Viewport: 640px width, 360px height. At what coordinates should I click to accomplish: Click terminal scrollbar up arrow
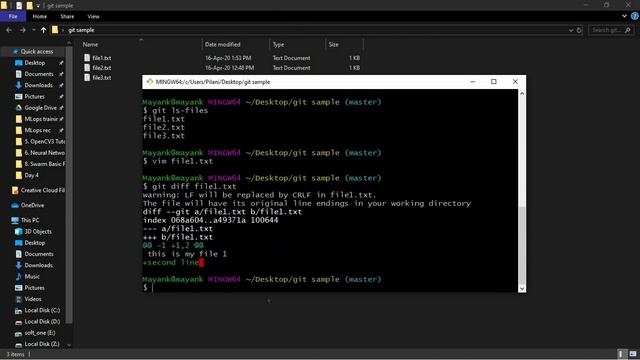pyautogui.click(x=522, y=93)
